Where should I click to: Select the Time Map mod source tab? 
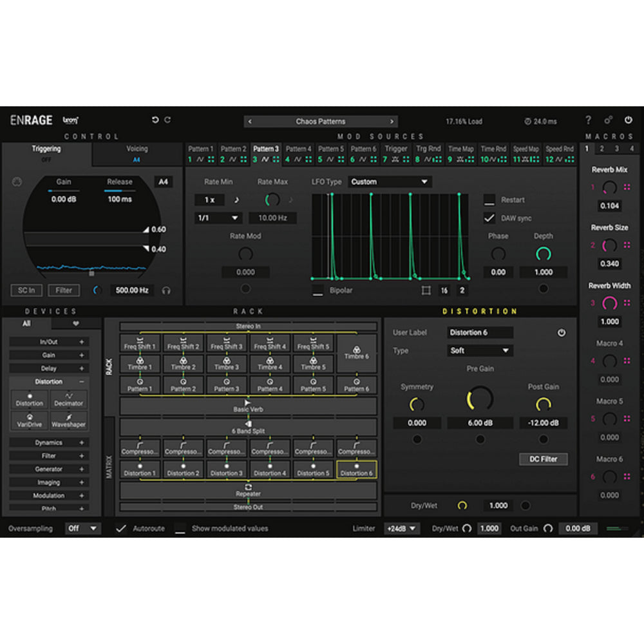click(461, 154)
